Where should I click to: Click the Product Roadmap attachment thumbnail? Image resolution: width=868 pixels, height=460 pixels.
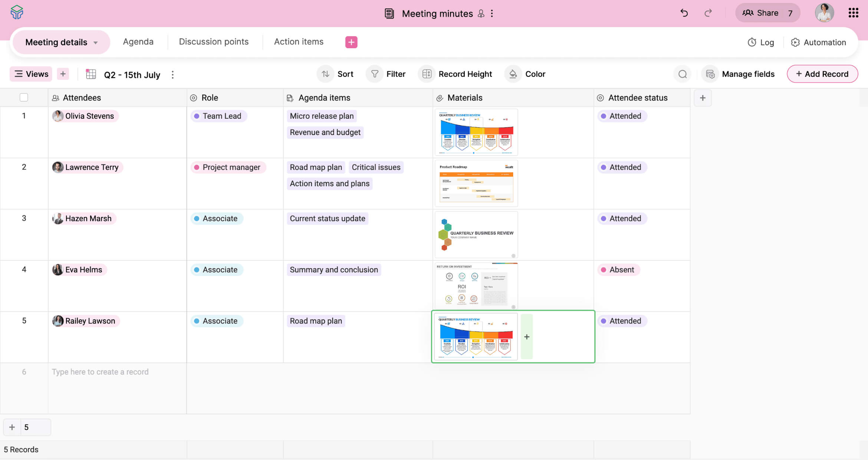[x=476, y=183]
